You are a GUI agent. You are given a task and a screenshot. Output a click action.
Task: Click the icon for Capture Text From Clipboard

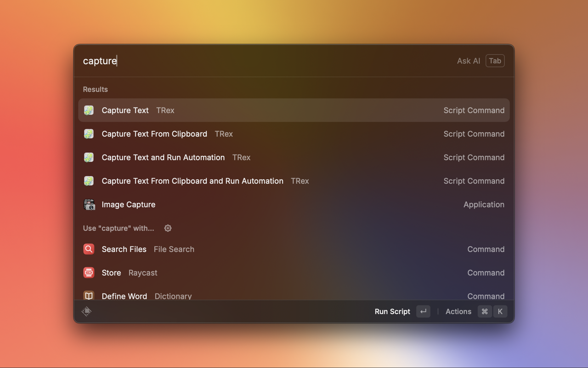click(x=89, y=134)
